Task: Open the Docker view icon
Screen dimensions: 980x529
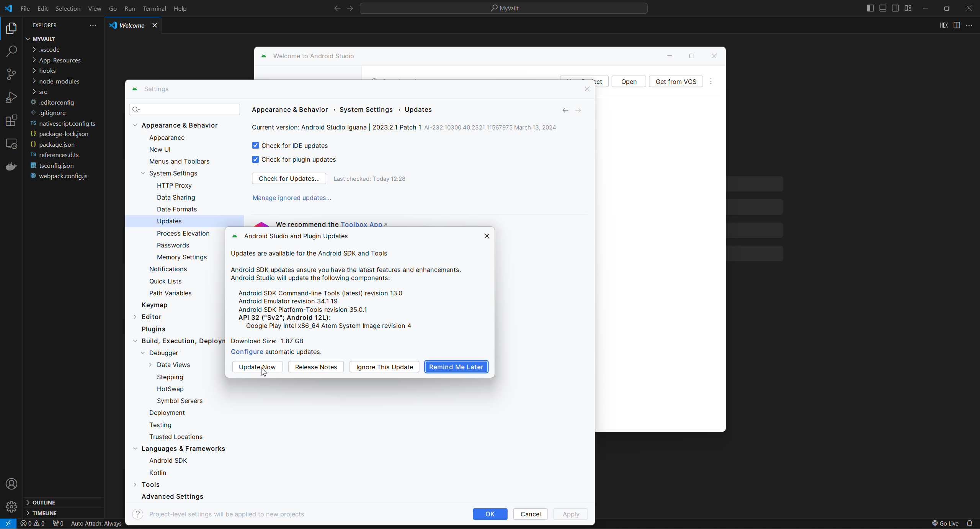Action: click(x=11, y=166)
